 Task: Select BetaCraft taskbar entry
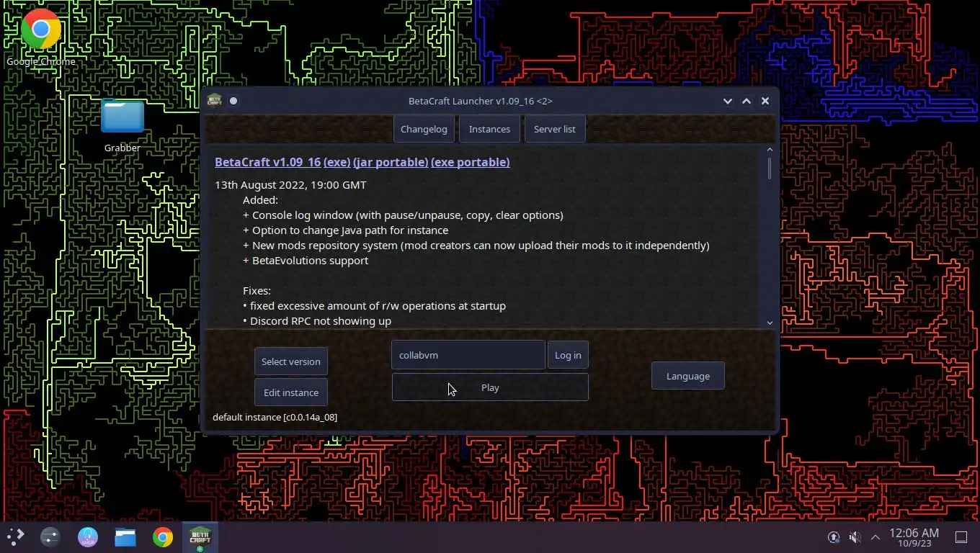[x=200, y=537]
